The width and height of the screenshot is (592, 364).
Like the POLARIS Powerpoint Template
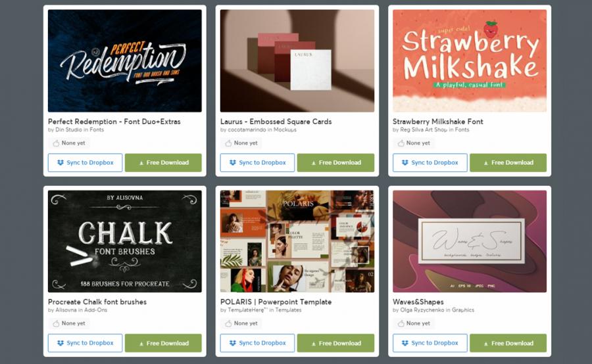tap(228, 324)
